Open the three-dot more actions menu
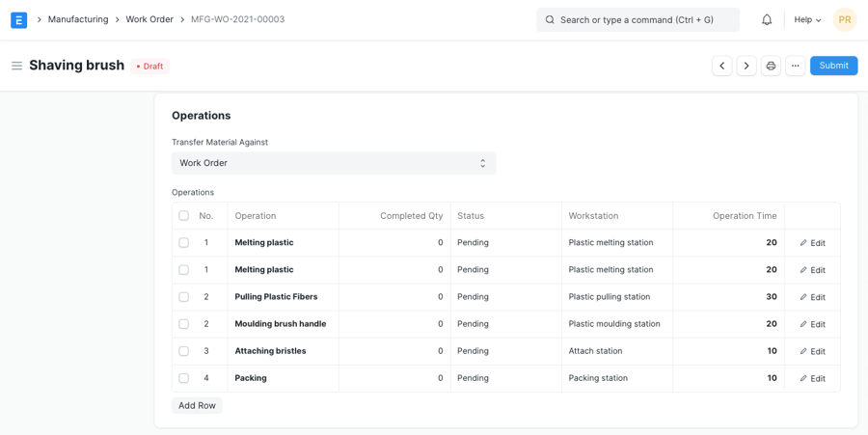Image resolution: width=868 pixels, height=435 pixels. [795, 66]
